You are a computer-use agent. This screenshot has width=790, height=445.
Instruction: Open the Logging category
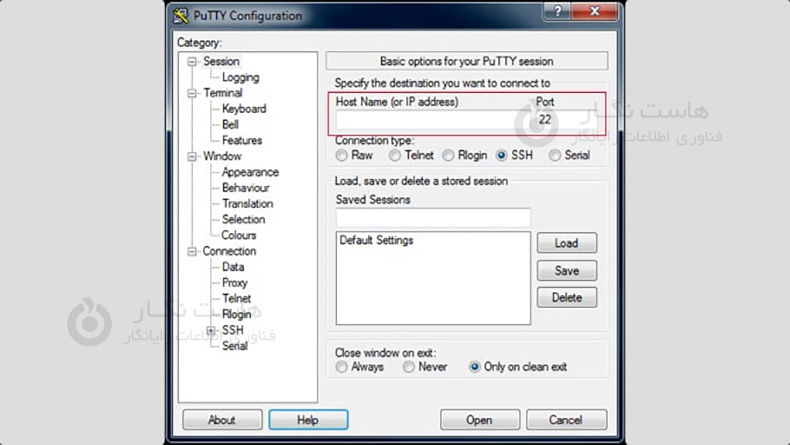240,77
